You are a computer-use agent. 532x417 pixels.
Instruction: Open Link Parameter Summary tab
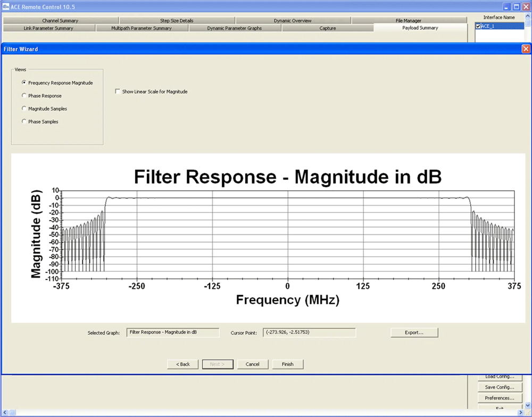coord(48,28)
